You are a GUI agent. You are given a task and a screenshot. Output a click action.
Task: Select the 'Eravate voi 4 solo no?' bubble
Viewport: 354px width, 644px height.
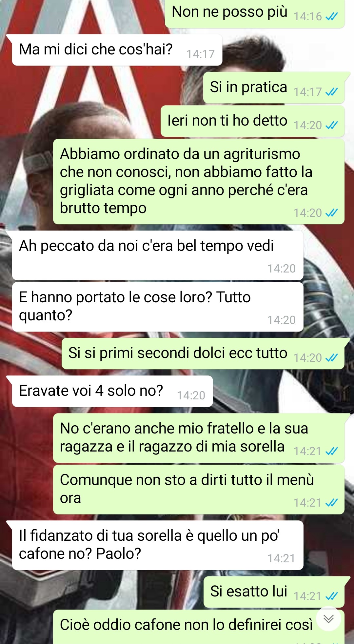point(112,391)
